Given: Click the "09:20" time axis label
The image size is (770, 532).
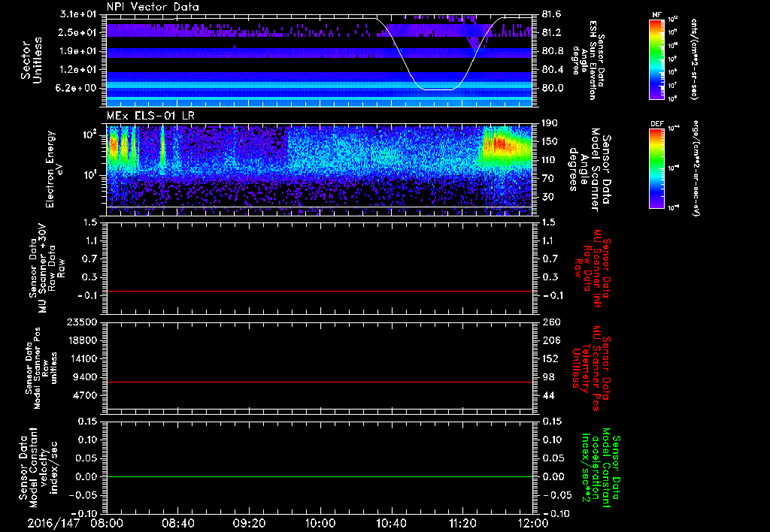Looking at the screenshot, I should coord(248,523).
